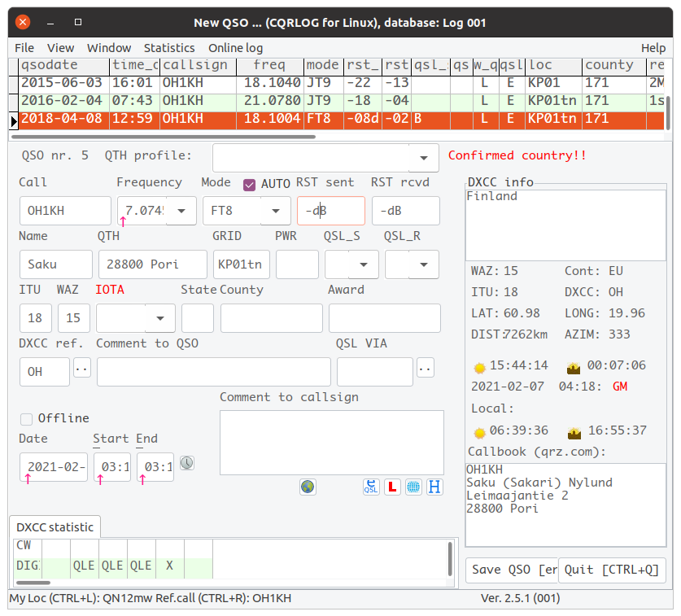Open the Statistics menu

169,48
